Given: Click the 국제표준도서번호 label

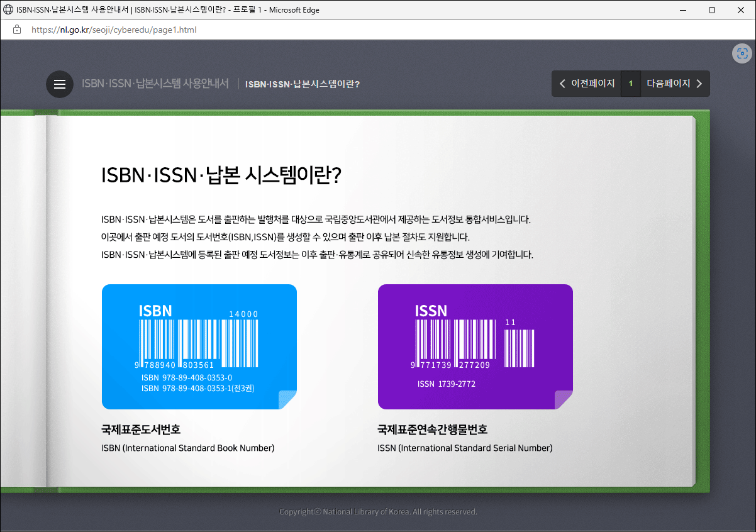Looking at the screenshot, I should click(141, 429).
